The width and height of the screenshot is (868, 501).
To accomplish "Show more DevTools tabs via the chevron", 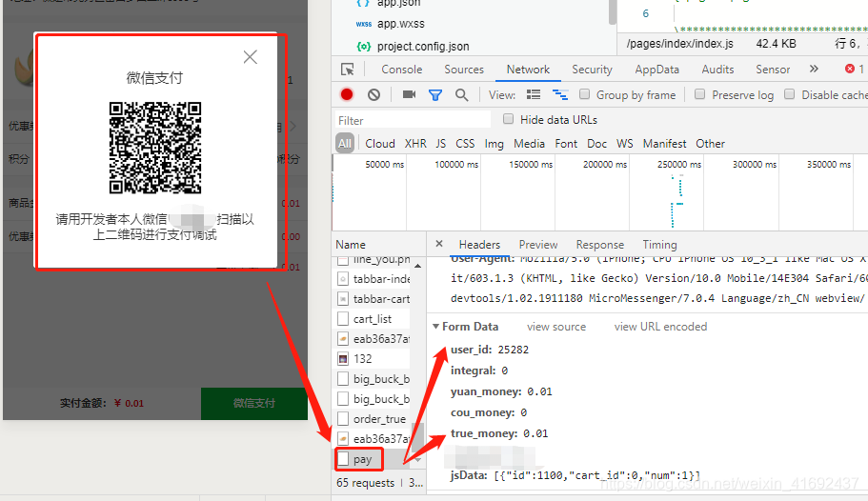I will (x=814, y=69).
